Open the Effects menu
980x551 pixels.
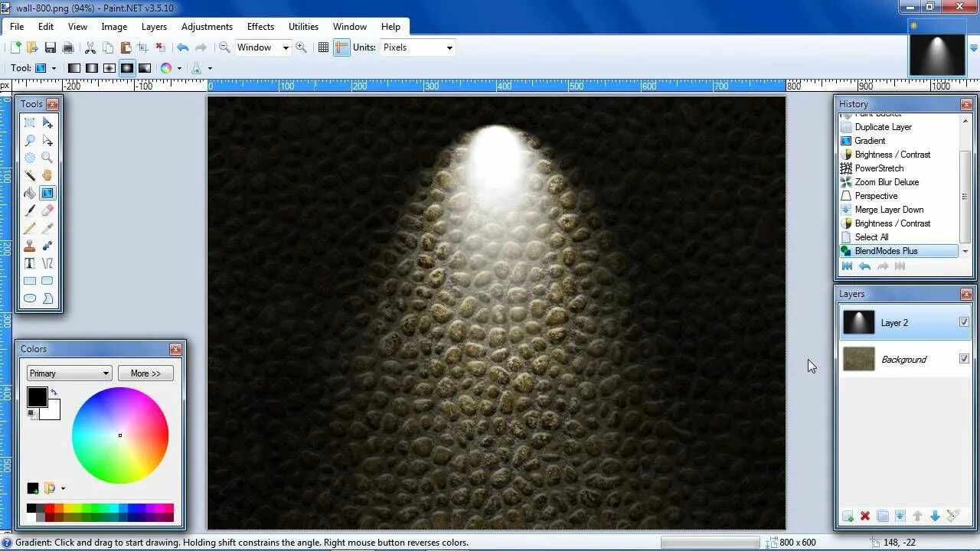[260, 26]
